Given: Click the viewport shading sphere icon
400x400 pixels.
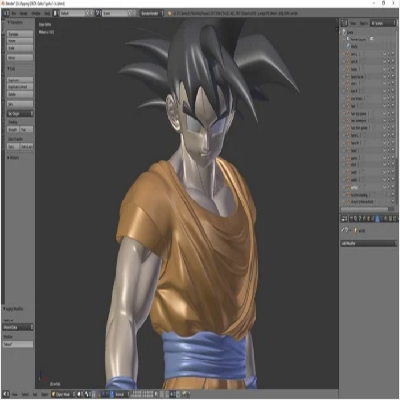Looking at the screenshot, I should coord(80,394).
